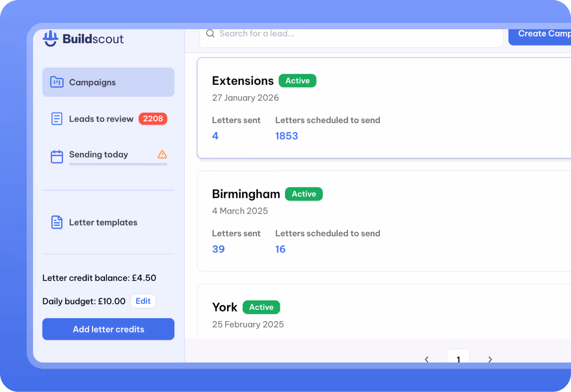
Task: Open the 1853 letters scheduled for Extensions
Action: coord(286,136)
